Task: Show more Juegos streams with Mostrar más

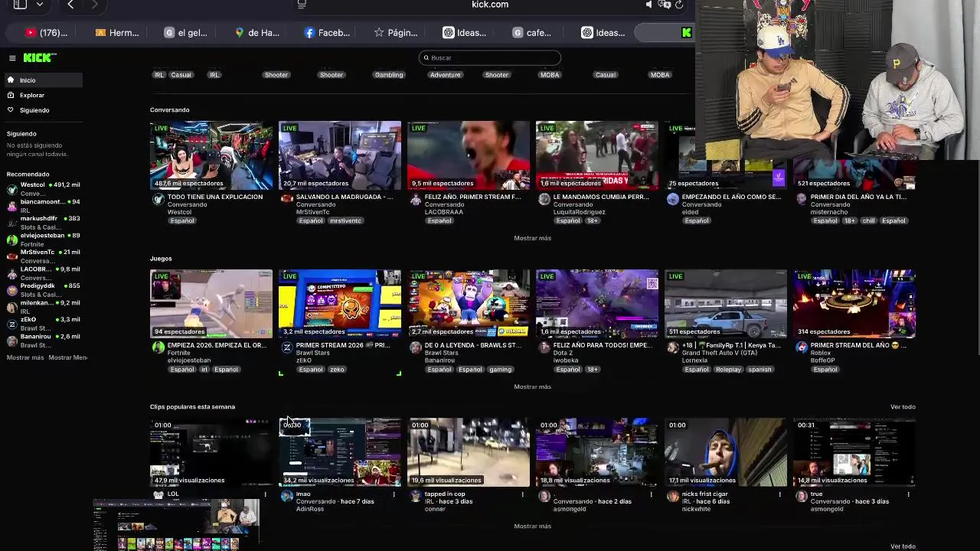Action: click(533, 386)
